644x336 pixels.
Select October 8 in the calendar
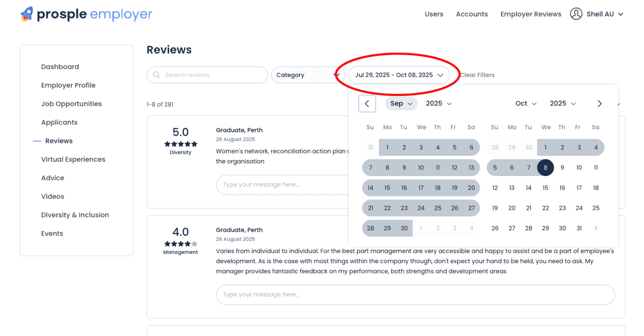pyautogui.click(x=546, y=168)
